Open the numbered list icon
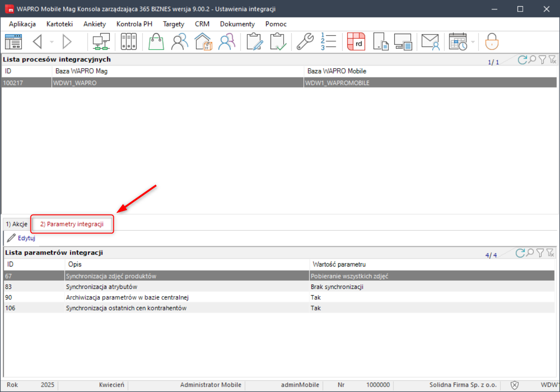The width and height of the screenshot is (560, 392). tap(328, 42)
